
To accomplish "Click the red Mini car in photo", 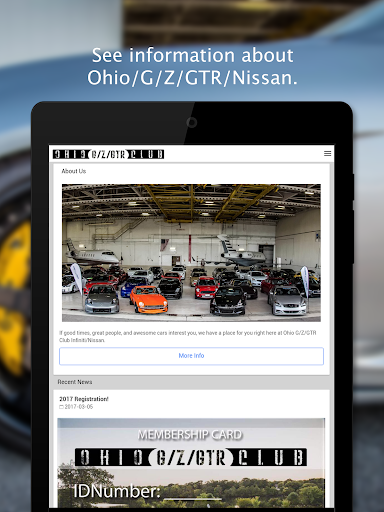I will click(206, 287).
